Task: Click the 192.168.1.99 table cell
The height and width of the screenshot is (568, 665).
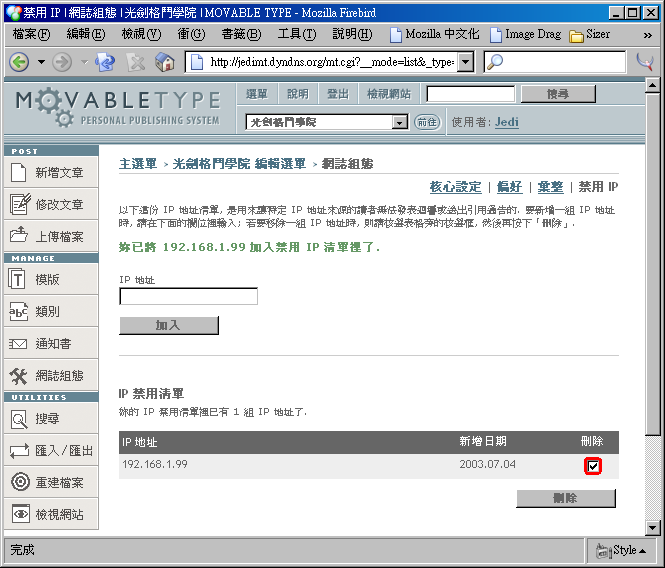Action: click(x=155, y=464)
